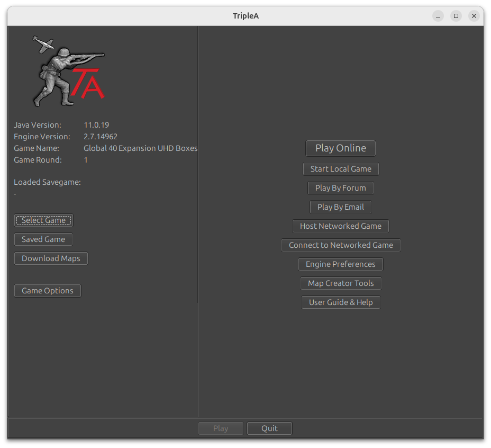Open Play By Email
The height and width of the screenshot is (448, 491).
click(x=340, y=207)
